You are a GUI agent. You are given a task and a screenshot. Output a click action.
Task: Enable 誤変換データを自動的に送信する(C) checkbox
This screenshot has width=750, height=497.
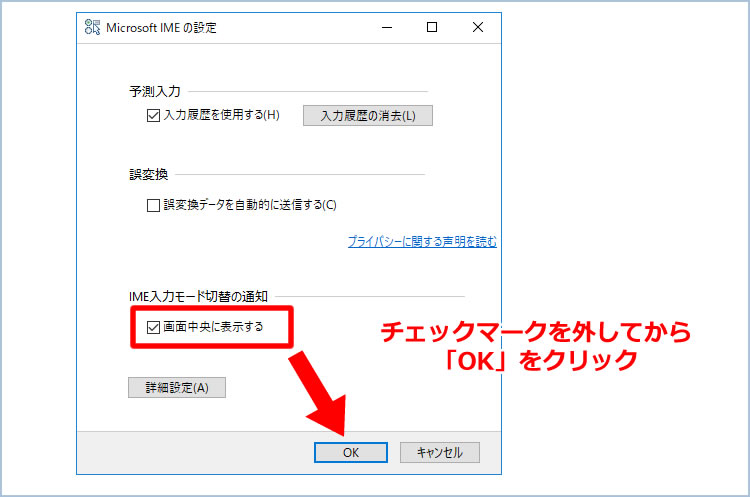click(153, 206)
